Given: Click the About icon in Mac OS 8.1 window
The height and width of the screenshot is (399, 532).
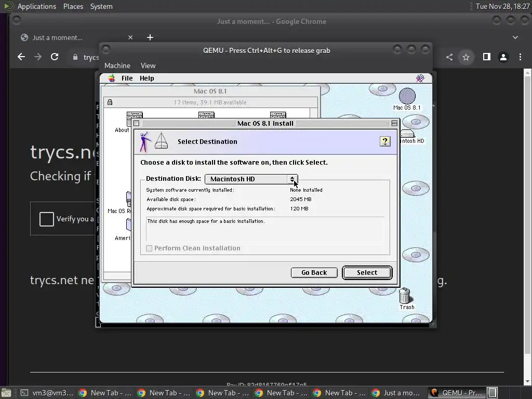Looking at the screenshot, I should click(x=129, y=122).
